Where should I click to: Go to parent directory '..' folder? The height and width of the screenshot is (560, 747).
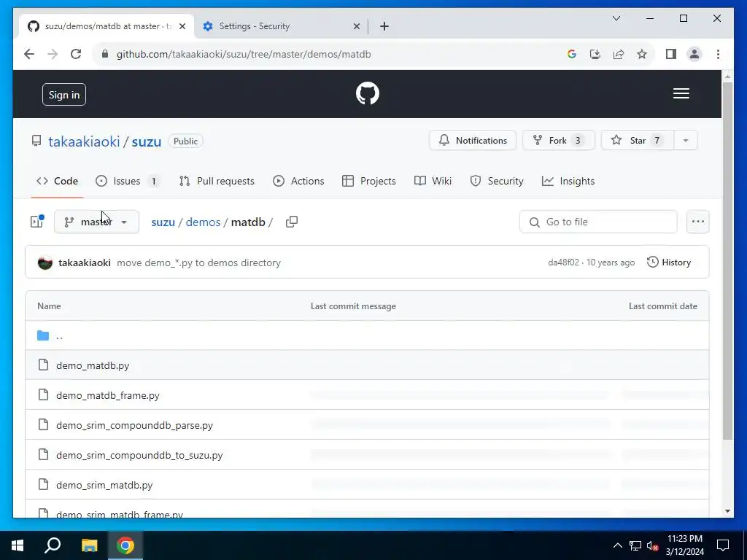pyautogui.click(x=59, y=335)
